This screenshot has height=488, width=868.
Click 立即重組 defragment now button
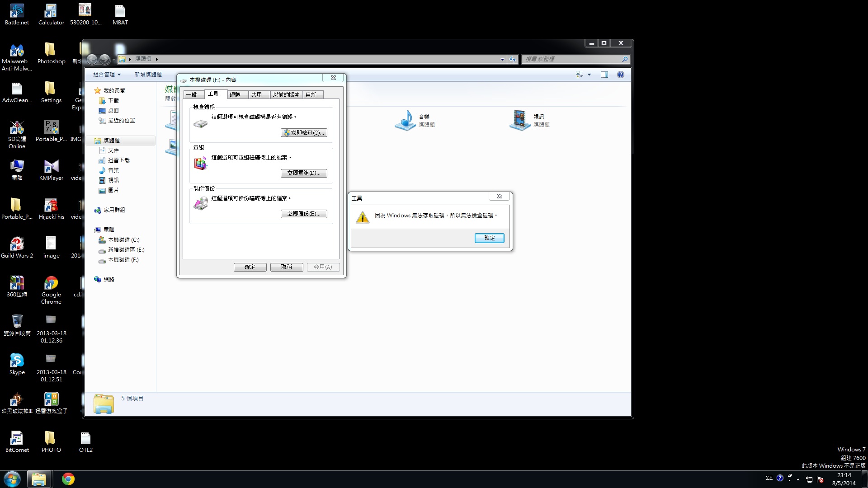[304, 174]
